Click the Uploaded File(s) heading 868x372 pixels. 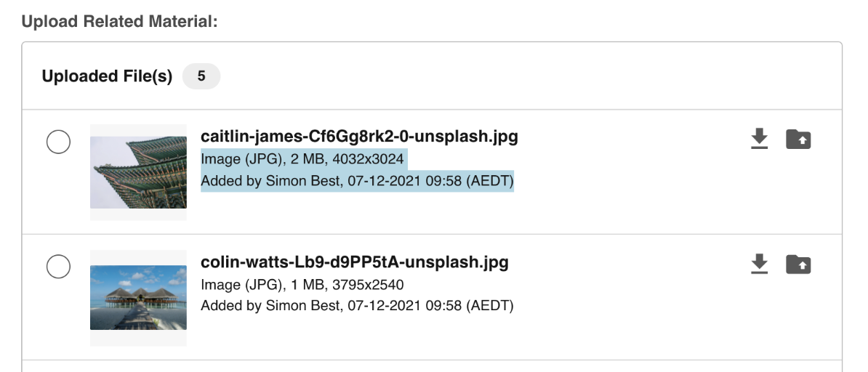coord(107,76)
